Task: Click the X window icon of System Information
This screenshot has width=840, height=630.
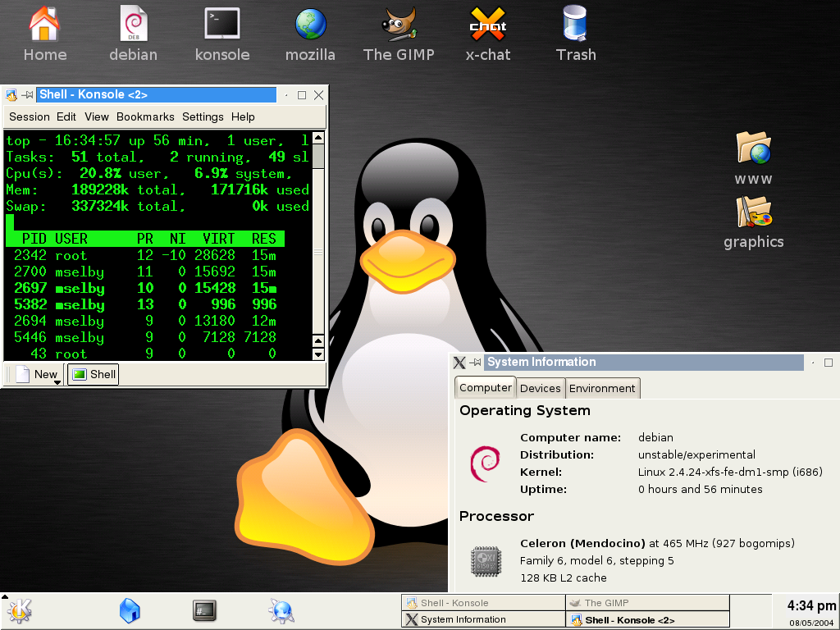Action: [459, 363]
